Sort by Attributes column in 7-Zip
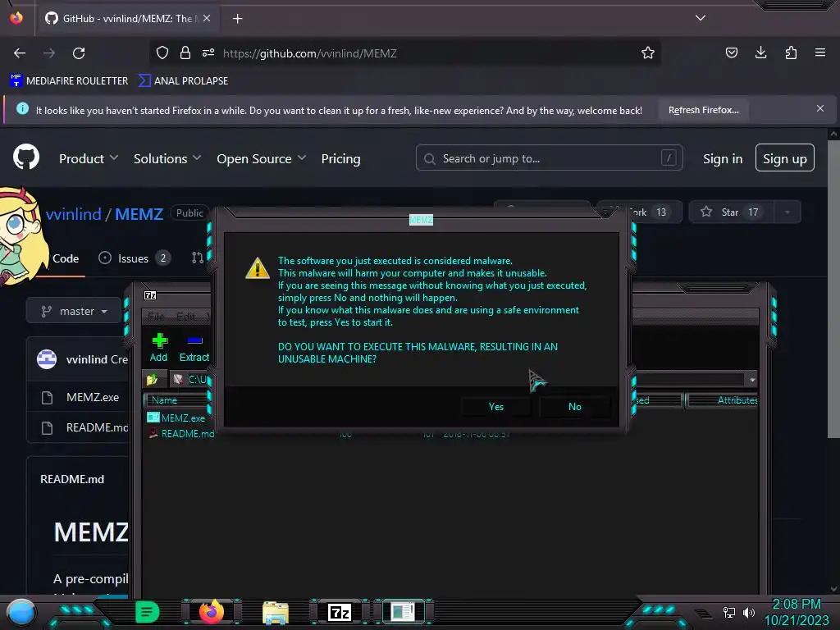This screenshot has width=840, height=630. (x=722, y=400)
